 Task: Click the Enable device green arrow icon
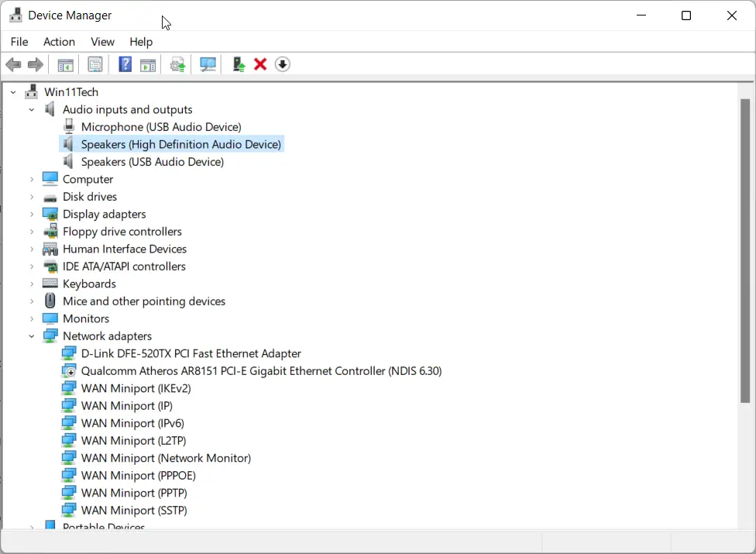(x=238, y=64)
